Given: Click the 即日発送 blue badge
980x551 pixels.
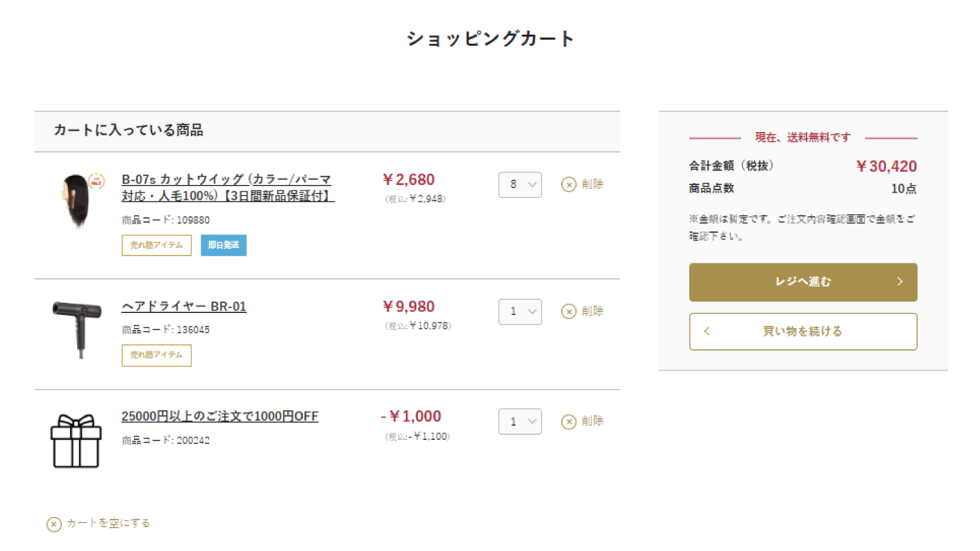Looking at the screenshot, I should pyautogui.click(x=223, y=245).
